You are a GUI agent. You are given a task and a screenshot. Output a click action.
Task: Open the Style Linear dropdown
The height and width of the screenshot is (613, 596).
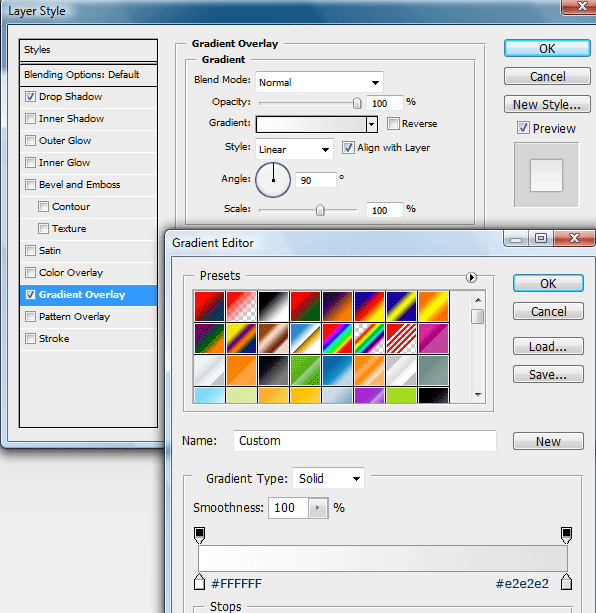pyautogui.click(x=294, y=149)
